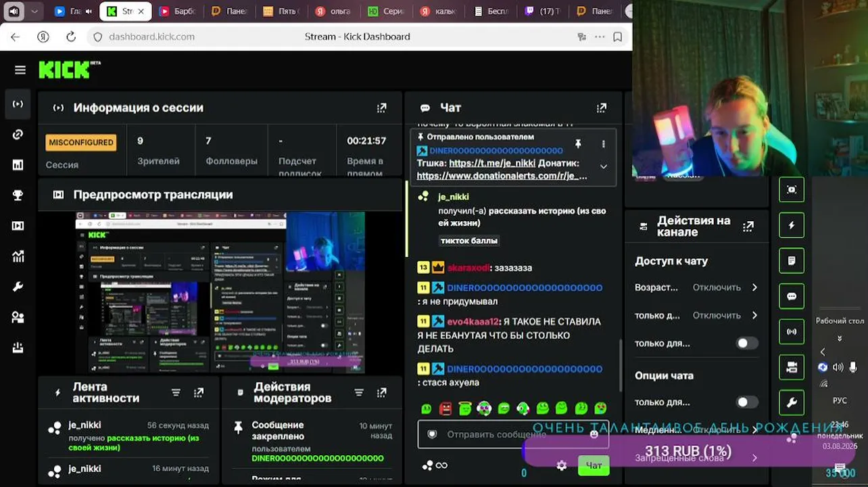Screen dimensions: 868x487
Task: Open the browser tab list dropdown
Action: point(34,11)
